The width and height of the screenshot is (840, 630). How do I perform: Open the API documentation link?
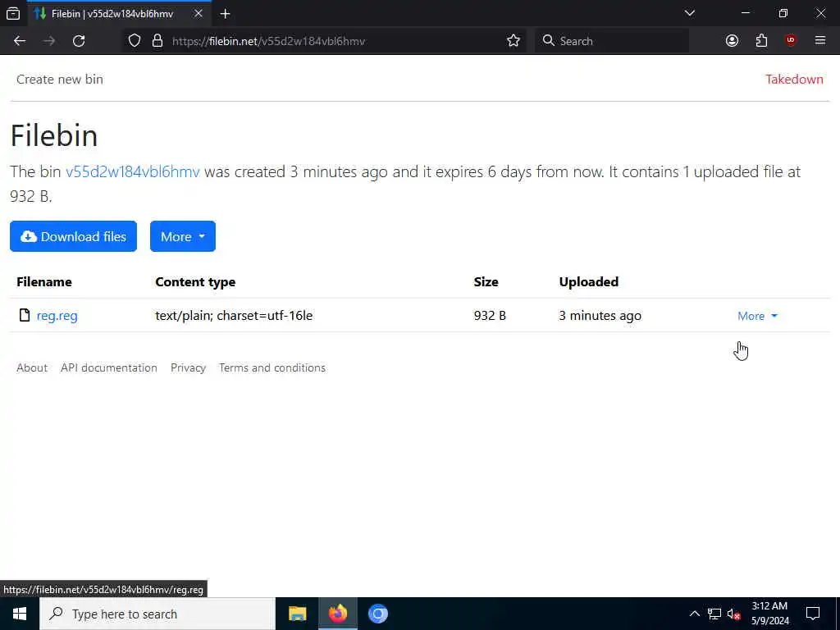[109, 367]
